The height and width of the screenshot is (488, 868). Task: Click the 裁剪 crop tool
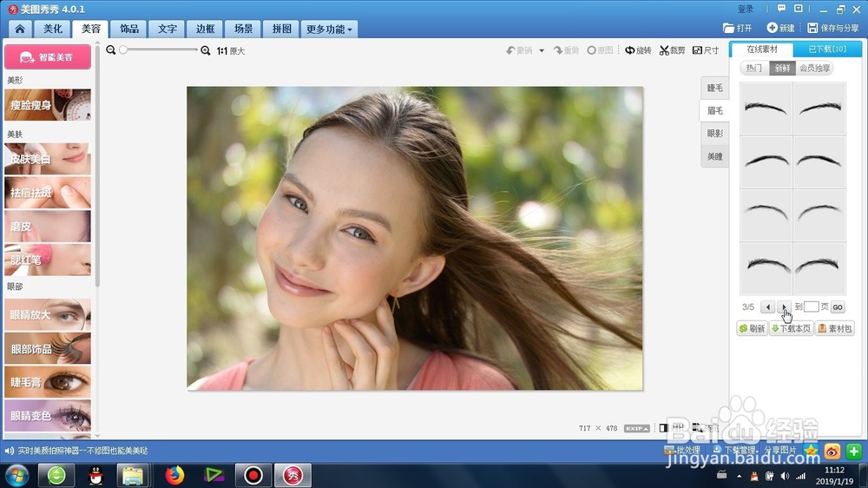point(672,50)
